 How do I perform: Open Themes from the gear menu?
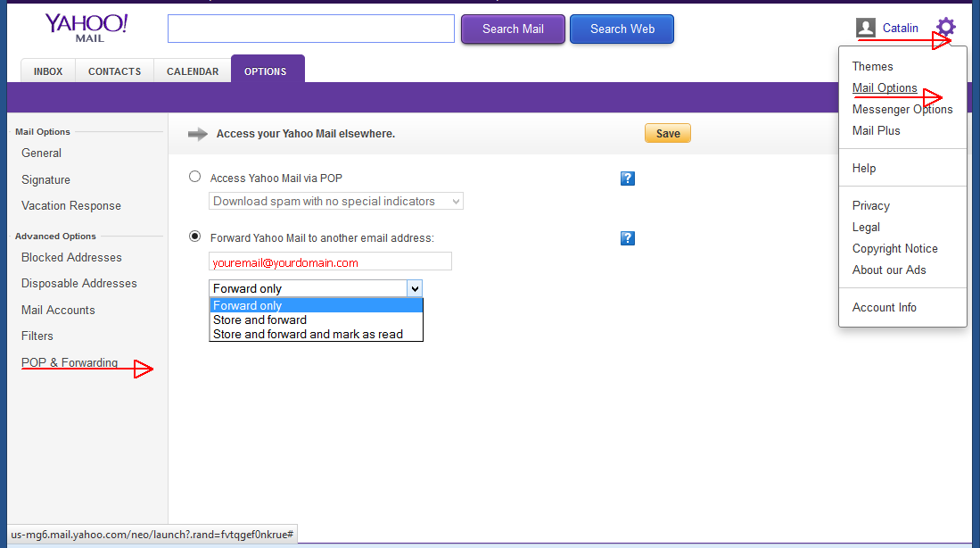pos(872,66)
